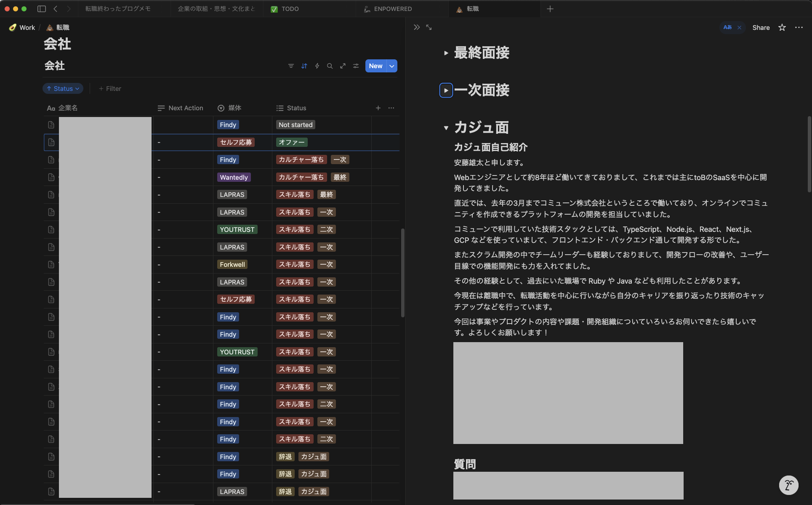Click the Add Filter button
812x505 pixels.
point(110,88)
